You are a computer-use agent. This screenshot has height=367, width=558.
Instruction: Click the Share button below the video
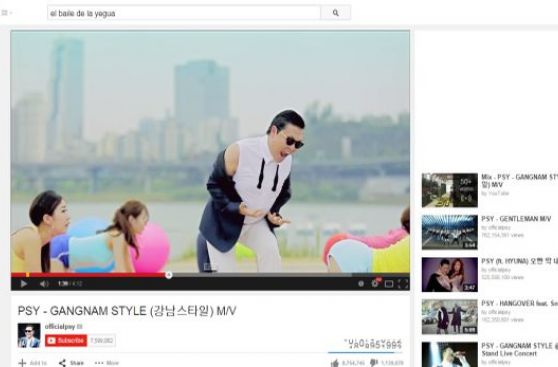tap(71, 363)
